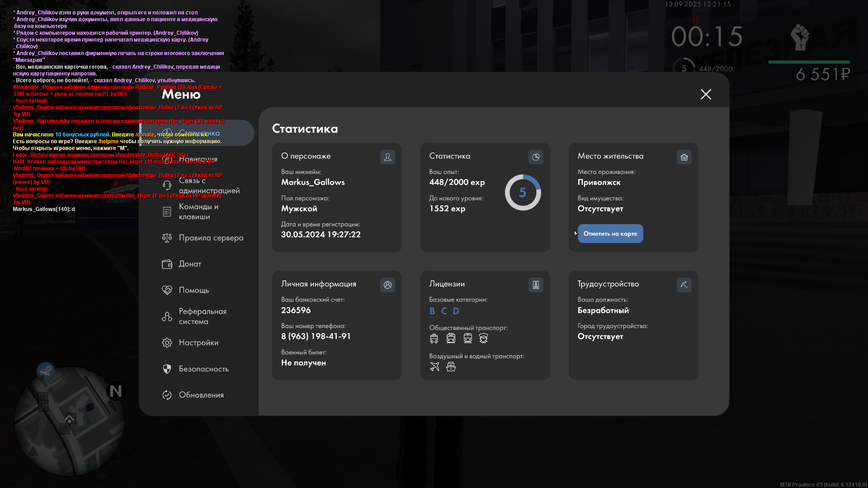The width and height of the screenshot is (868, 488).
Task: Click the profile icon in О персонаже card
Action: pos(387,157)
